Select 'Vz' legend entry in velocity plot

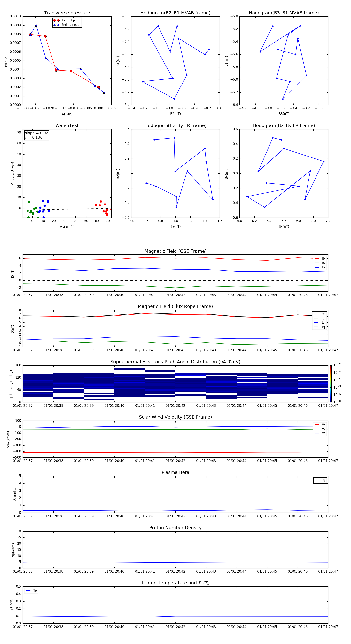[320, 433]
